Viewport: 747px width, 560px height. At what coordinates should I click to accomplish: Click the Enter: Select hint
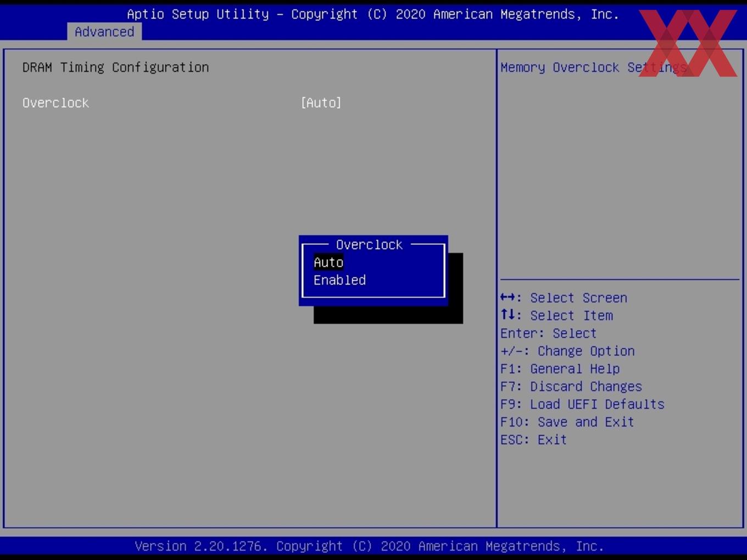[x=548, y=333]
